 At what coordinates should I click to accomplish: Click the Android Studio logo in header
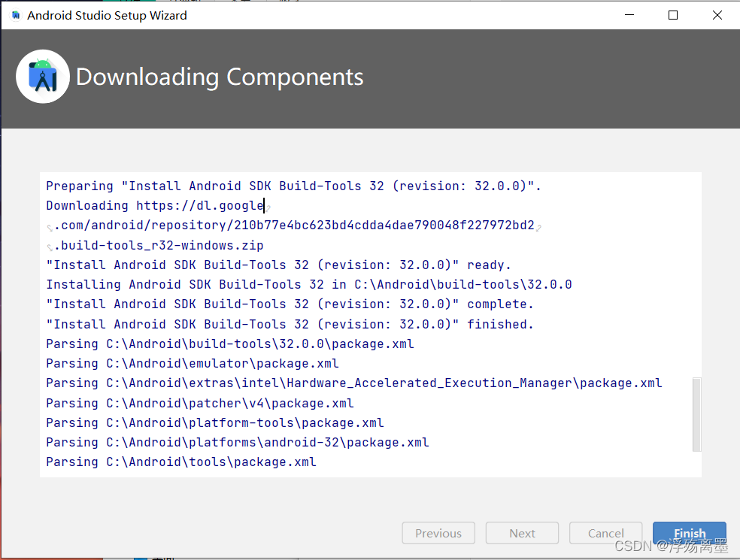click(42, 77)
